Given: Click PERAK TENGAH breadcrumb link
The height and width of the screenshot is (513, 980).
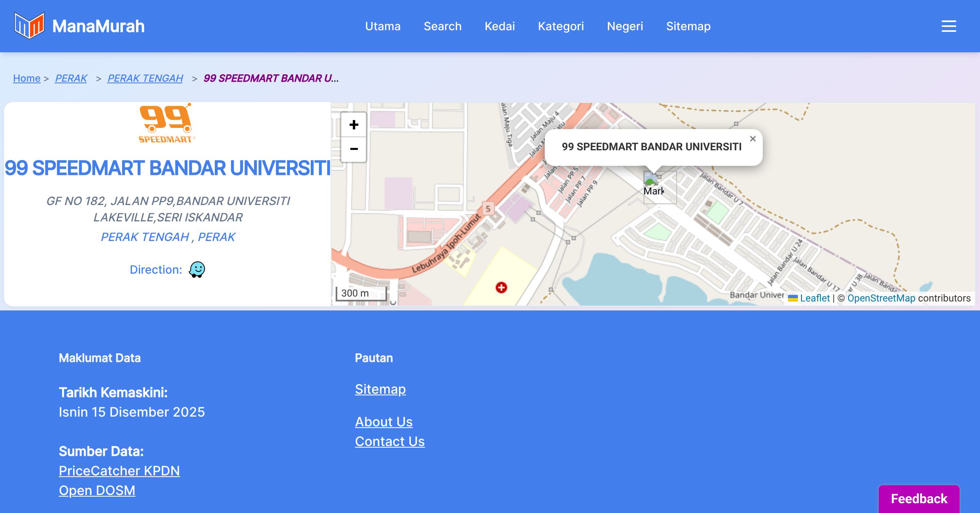Looking at the screenshot, I should pos(145,78).
